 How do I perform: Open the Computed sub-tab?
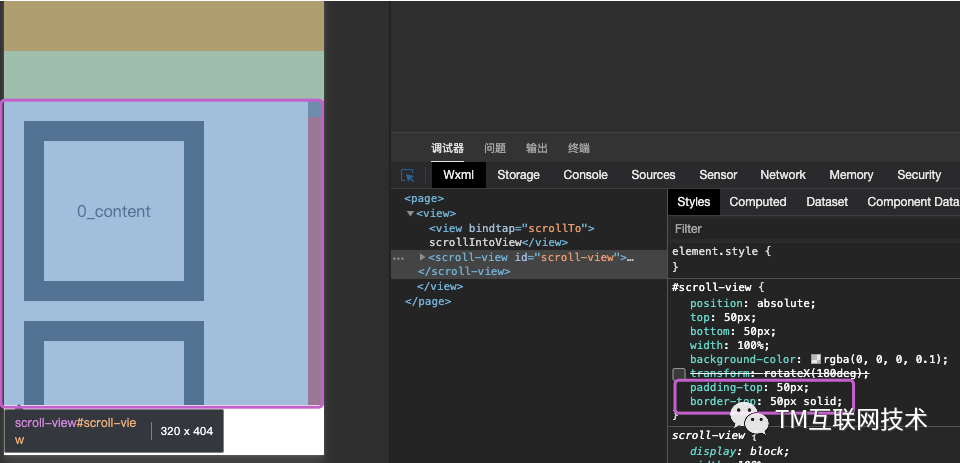[x=757, y=202]
